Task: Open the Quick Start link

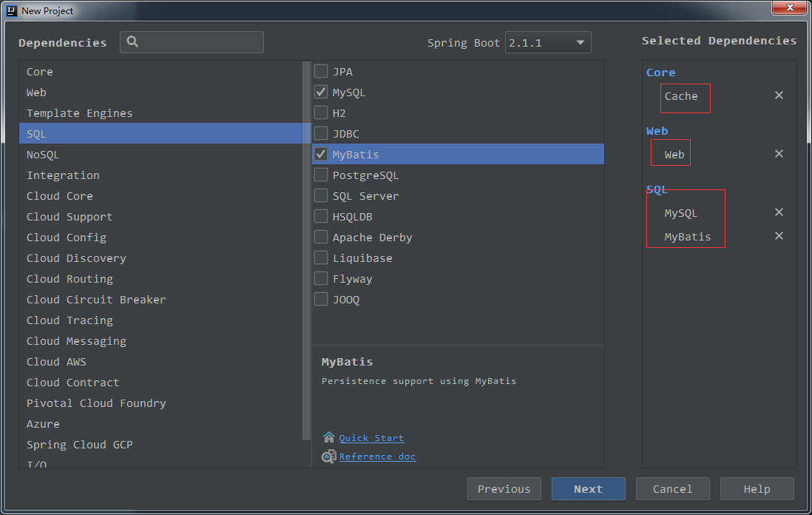Action: 371,438
